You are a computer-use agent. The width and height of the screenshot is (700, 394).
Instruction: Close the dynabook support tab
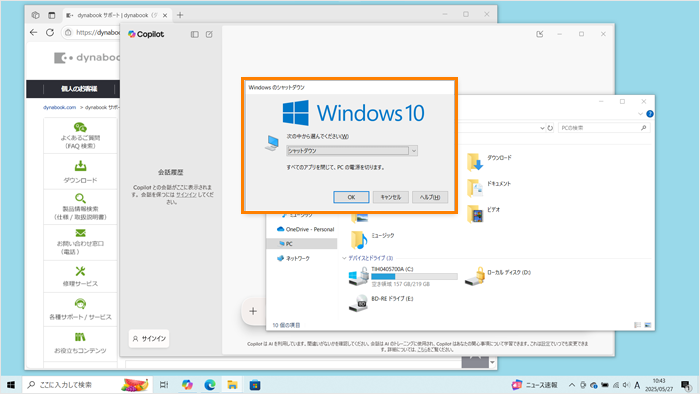coord(165,15)
